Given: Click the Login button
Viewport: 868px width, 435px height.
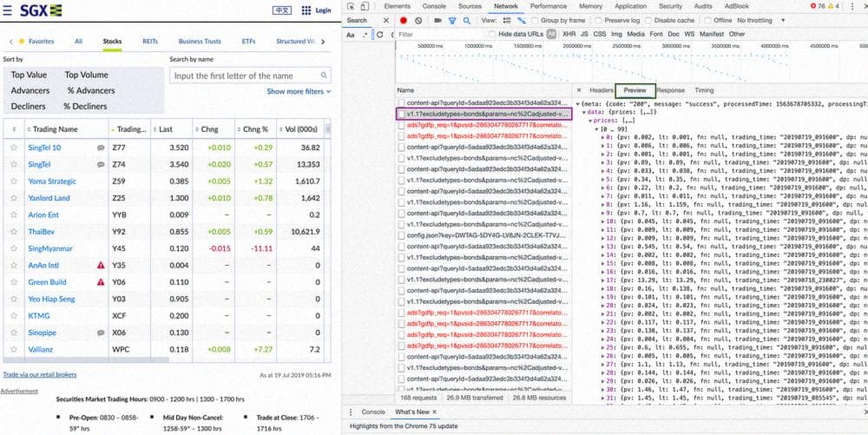Looking at the screenshot, I should pos(323,10).
